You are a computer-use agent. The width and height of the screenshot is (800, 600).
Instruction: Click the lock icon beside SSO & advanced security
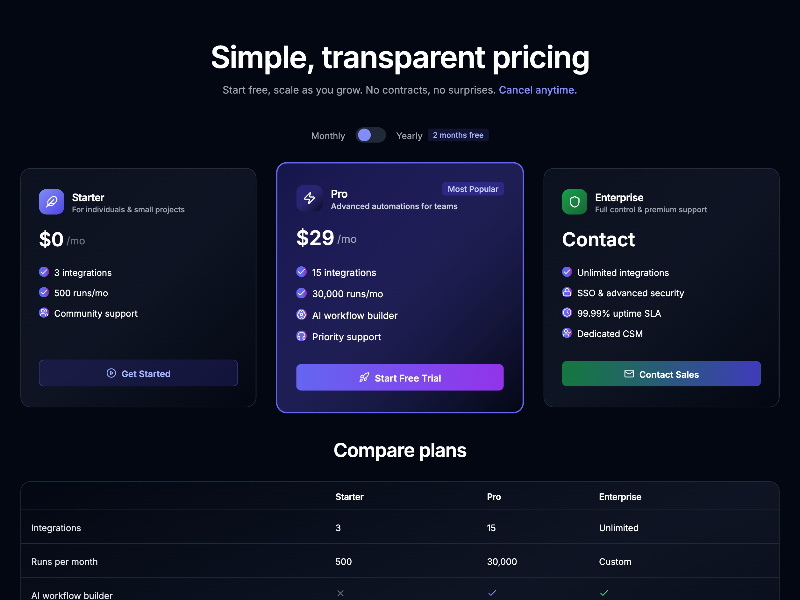568,293
